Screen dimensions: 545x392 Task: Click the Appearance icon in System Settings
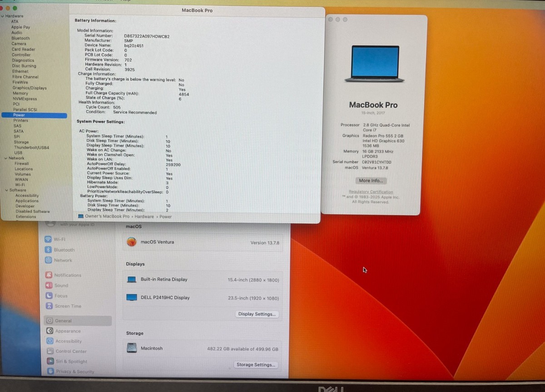click(50, 331)
